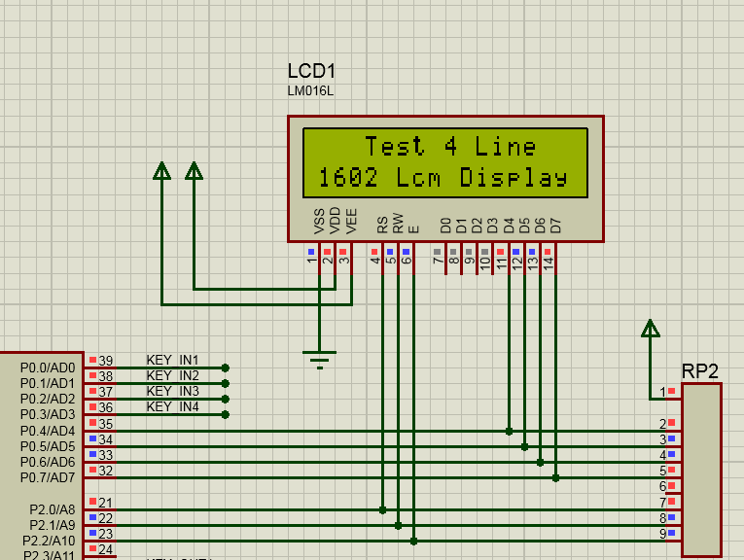
Task: Click microcontroller pin number 21
Action: pos(105,503)
